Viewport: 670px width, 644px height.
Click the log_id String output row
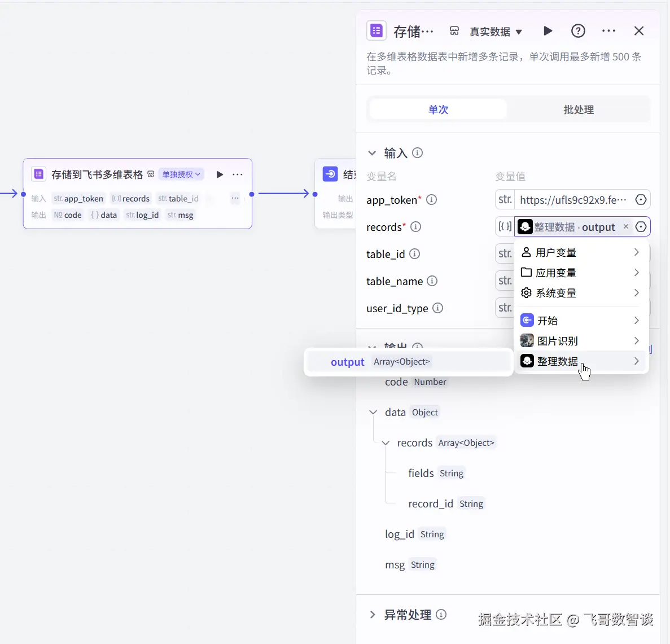tap(414, 534)
